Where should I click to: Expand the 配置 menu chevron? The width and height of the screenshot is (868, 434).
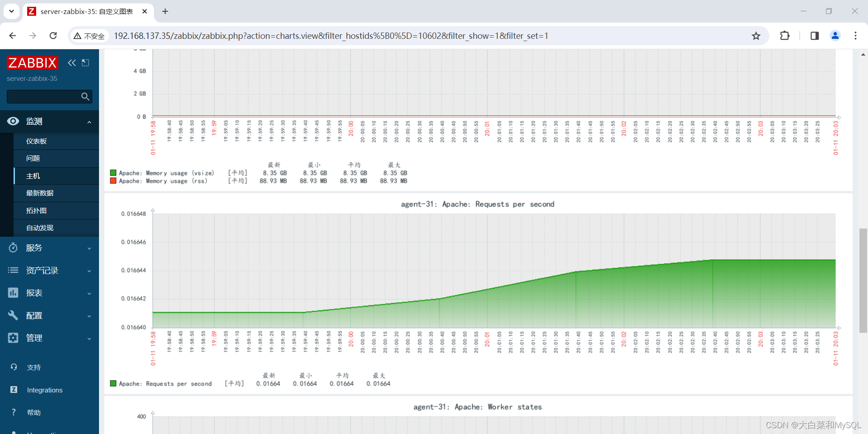point(89,316)
